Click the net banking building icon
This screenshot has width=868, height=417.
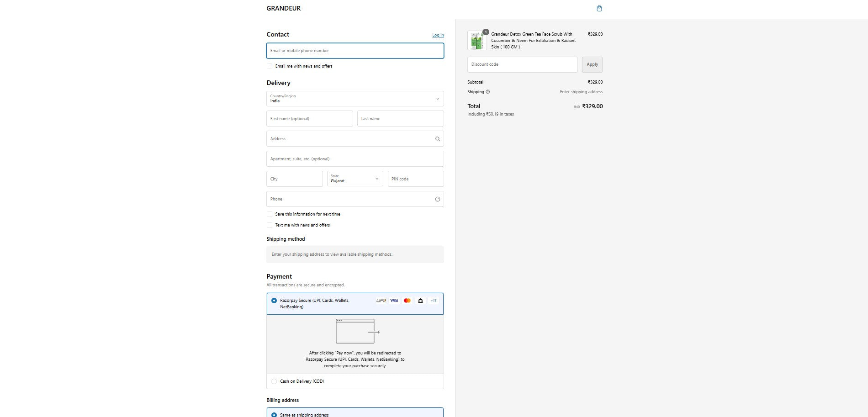[420, 301]
